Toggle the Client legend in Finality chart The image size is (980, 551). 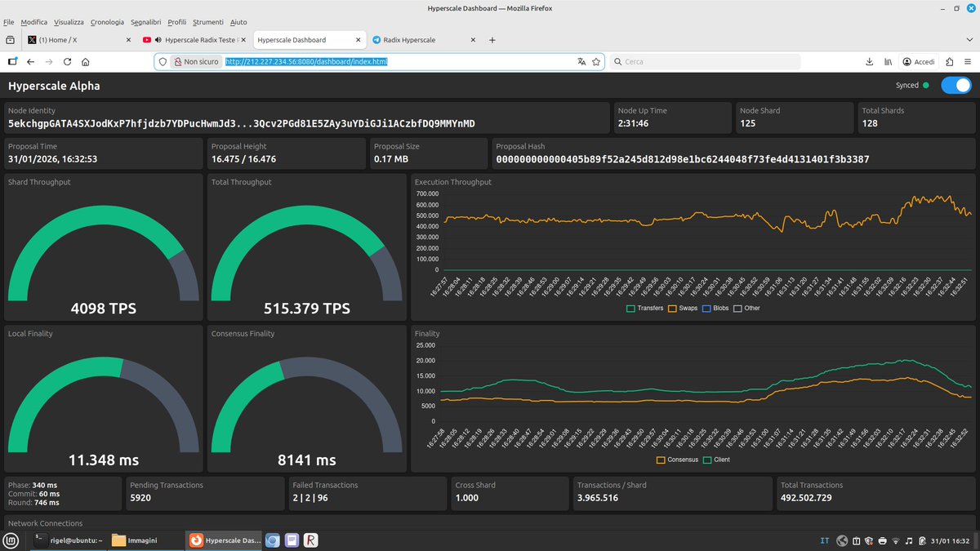716,460
